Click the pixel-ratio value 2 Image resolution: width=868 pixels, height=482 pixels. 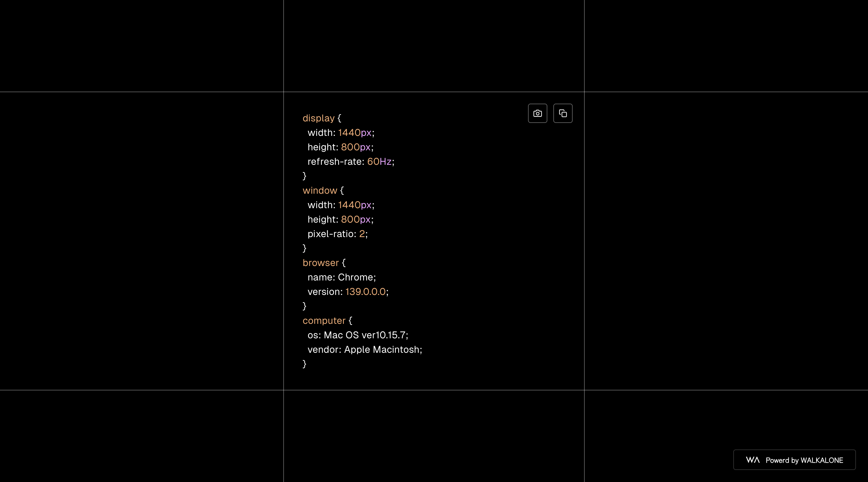[362, 234]
